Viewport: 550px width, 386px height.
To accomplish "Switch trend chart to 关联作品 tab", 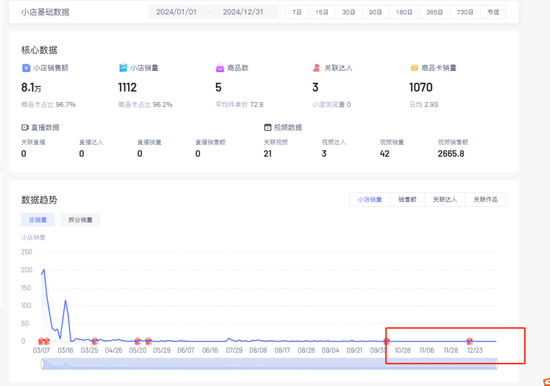I will [485, 200].
